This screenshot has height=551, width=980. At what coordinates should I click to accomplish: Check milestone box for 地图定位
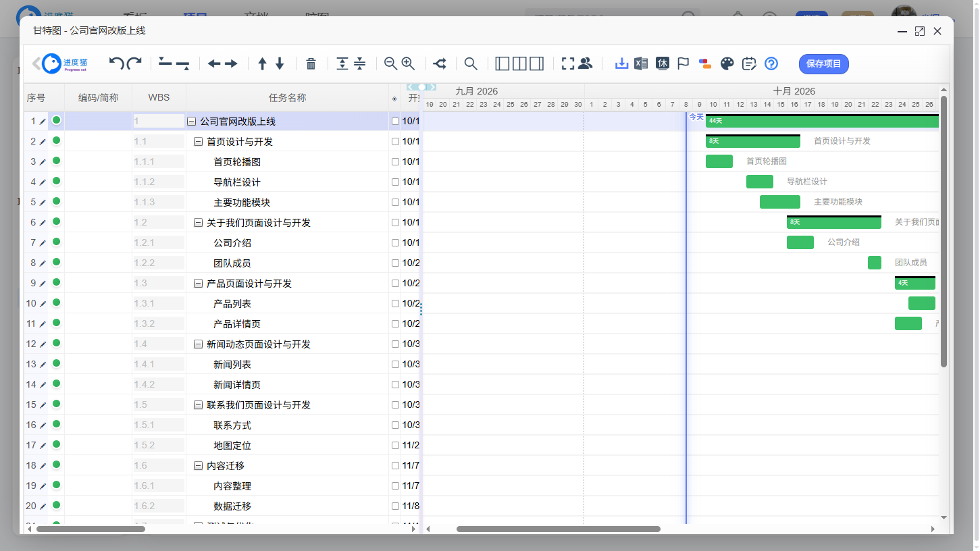pyautogui.click(x=395, y=446)
